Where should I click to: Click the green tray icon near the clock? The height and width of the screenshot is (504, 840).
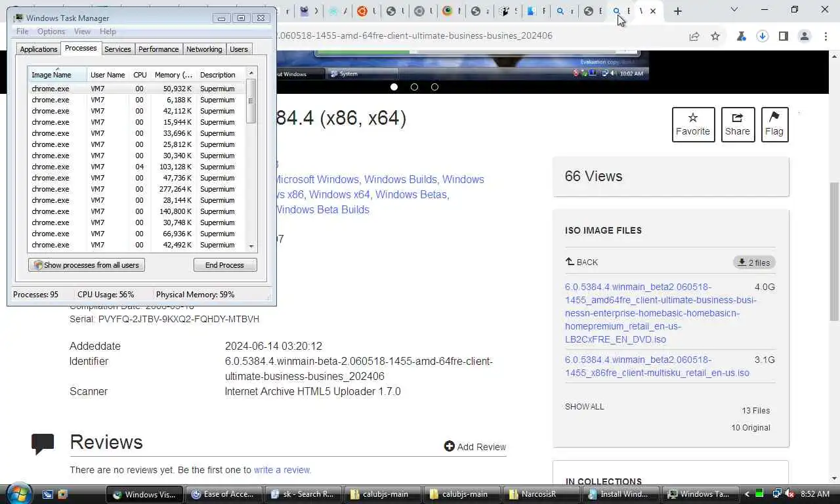tap(759, 493)
